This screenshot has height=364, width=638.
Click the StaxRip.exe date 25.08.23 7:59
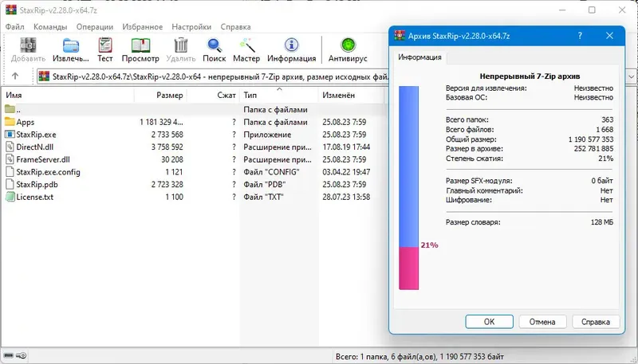tap(345, 135)
